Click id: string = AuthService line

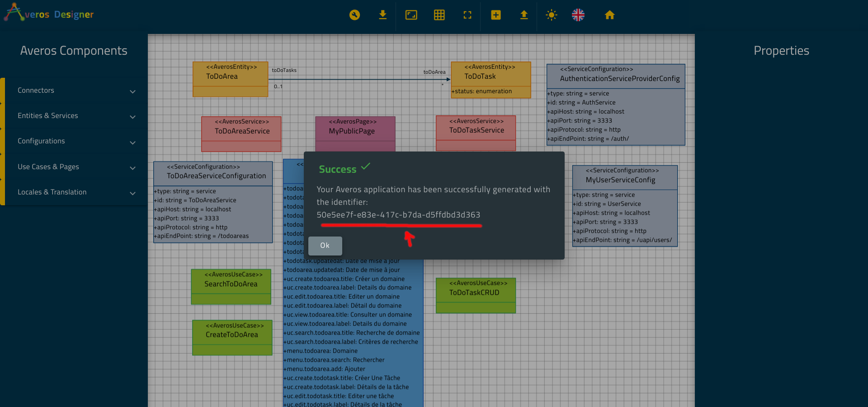[581, 103]
